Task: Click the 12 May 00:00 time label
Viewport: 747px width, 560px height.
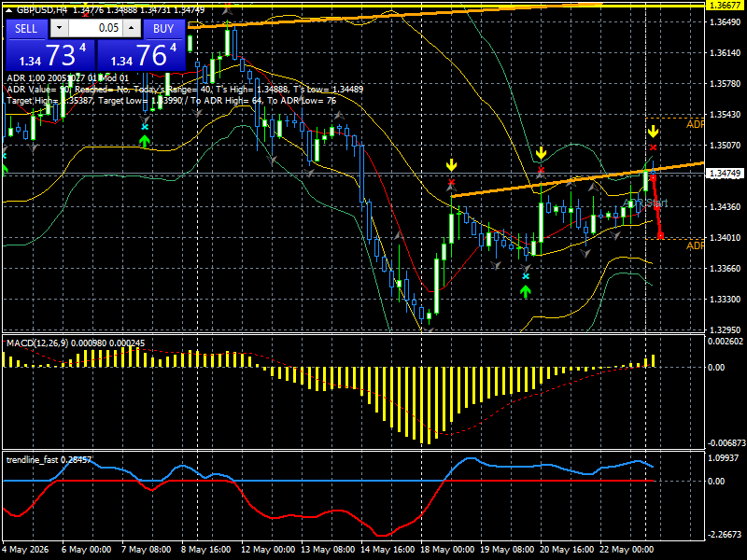Action: (x=267, y=549)
